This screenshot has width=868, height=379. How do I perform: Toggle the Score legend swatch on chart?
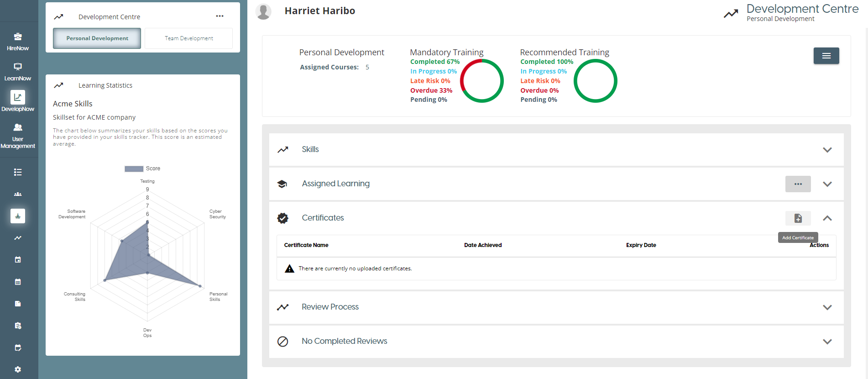(x=134, y=168)
